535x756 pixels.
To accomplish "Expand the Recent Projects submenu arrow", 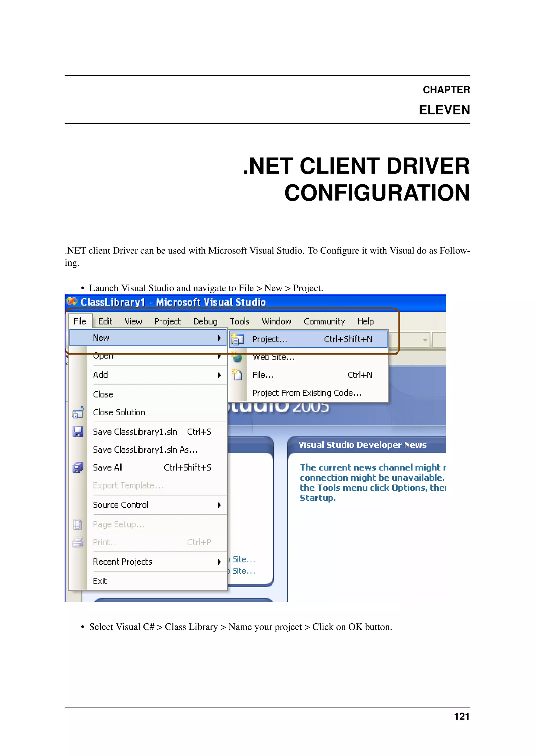I will click(x=219, y=562).
